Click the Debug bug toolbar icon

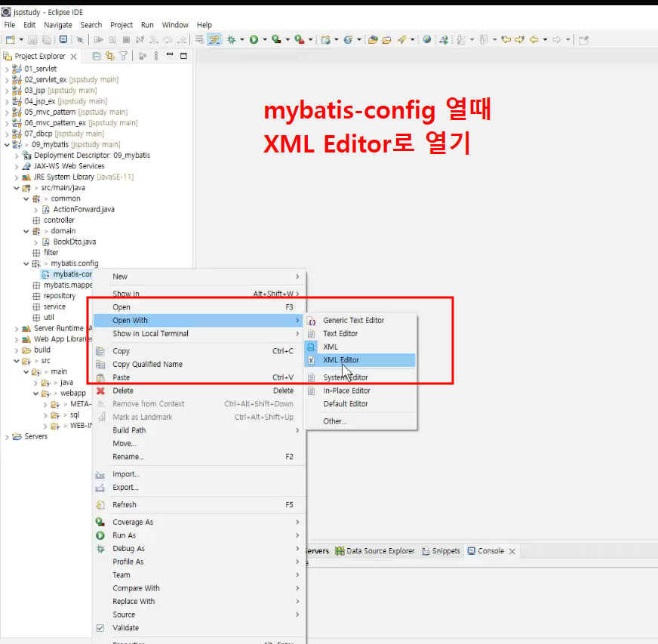coord(231,39)
